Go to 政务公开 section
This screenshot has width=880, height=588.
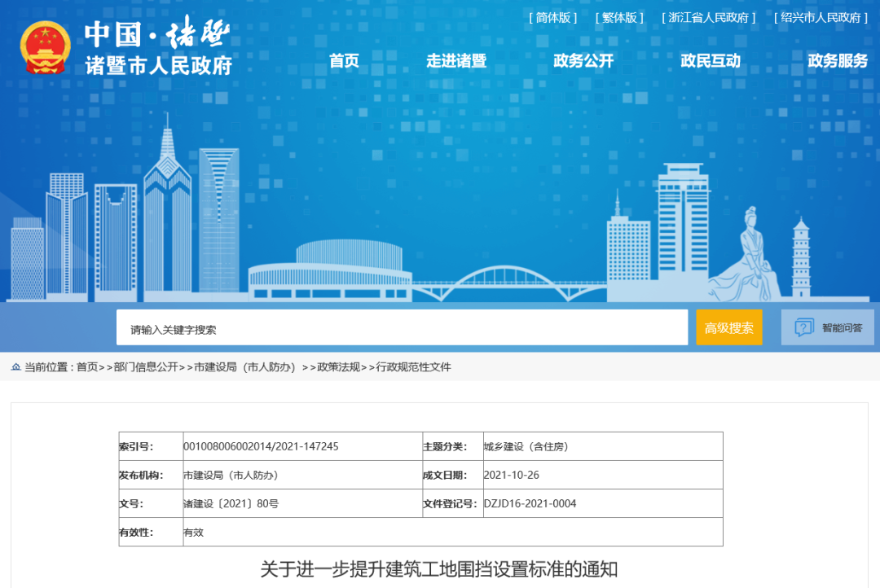(x=583, y=61)
